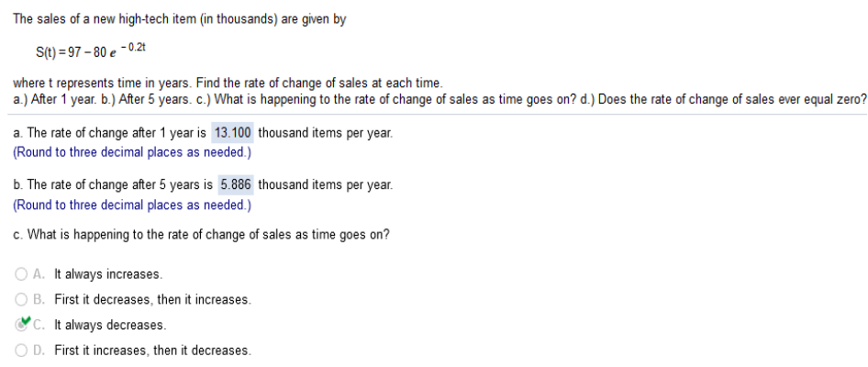The width and height of the screenshot is (868, 367).
Task: Click the rounding hint under part a
Action: coord(132,153)
